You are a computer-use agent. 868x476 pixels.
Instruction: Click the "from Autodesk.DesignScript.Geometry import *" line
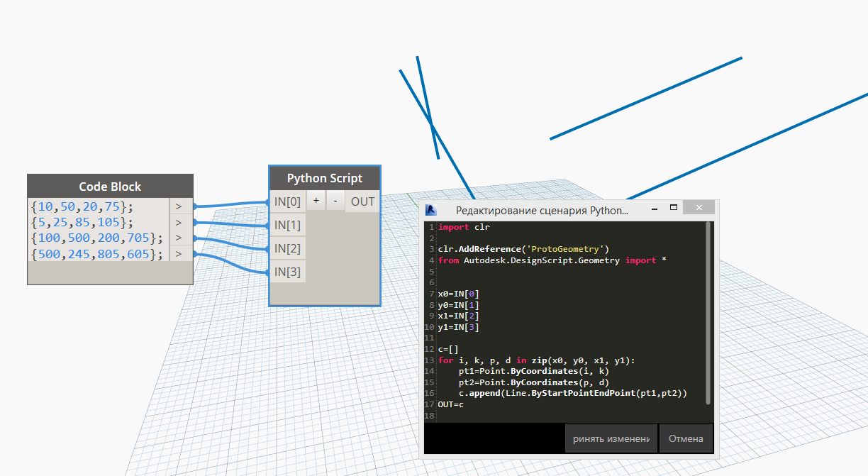pos(552,260)
